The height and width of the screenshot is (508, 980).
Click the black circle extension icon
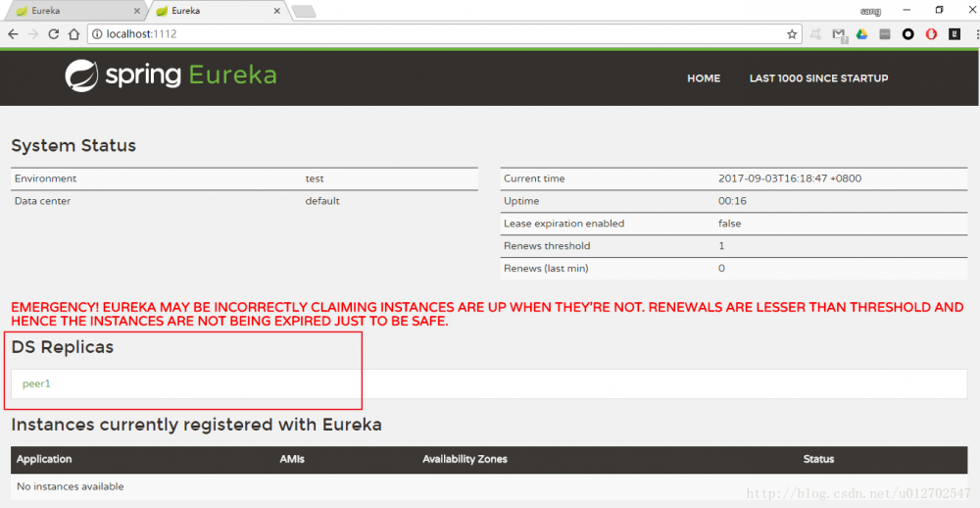pyautogui.click(x=908, y=34)
